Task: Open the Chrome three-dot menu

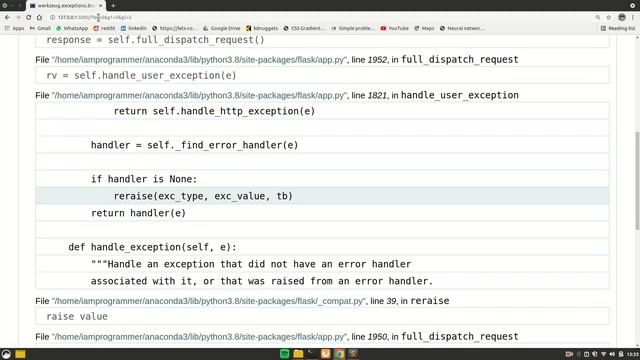Action: pos(633,17)
